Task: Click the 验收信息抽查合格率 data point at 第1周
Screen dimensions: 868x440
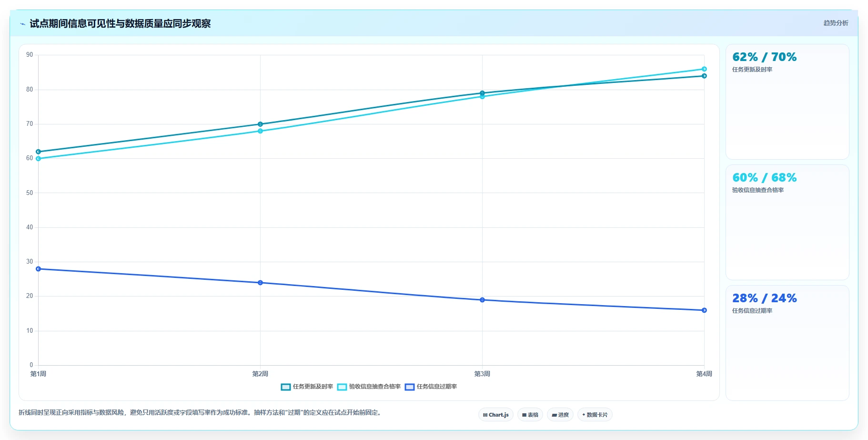Action: [39, 159]
